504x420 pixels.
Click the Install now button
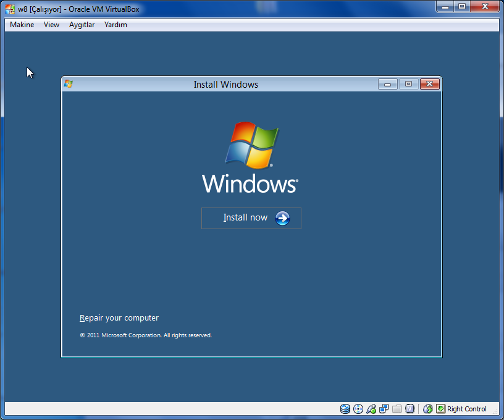[251, 218]
